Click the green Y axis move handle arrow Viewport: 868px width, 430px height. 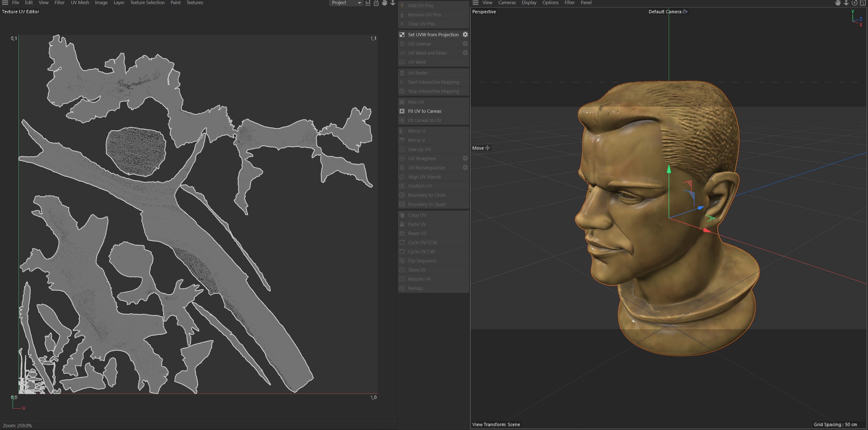click(669, 169)
